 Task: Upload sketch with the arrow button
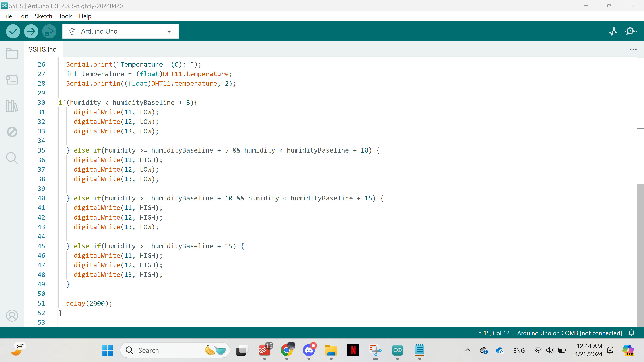point(31,32)
